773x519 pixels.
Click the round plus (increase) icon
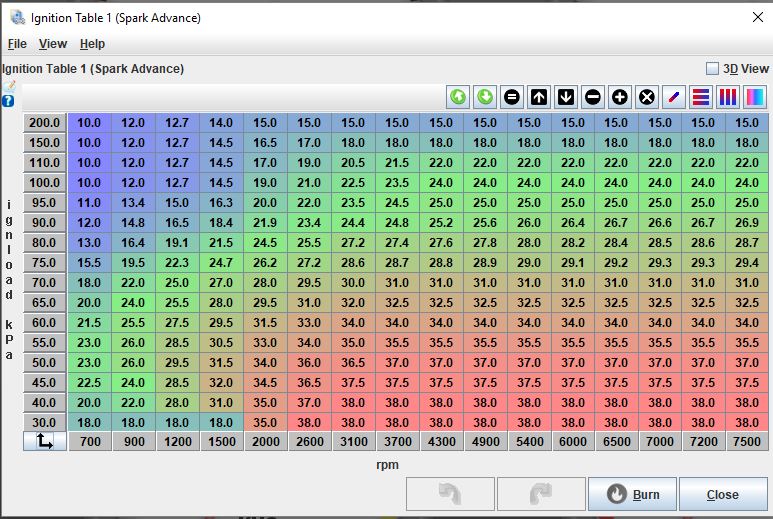tap(620, 97)
